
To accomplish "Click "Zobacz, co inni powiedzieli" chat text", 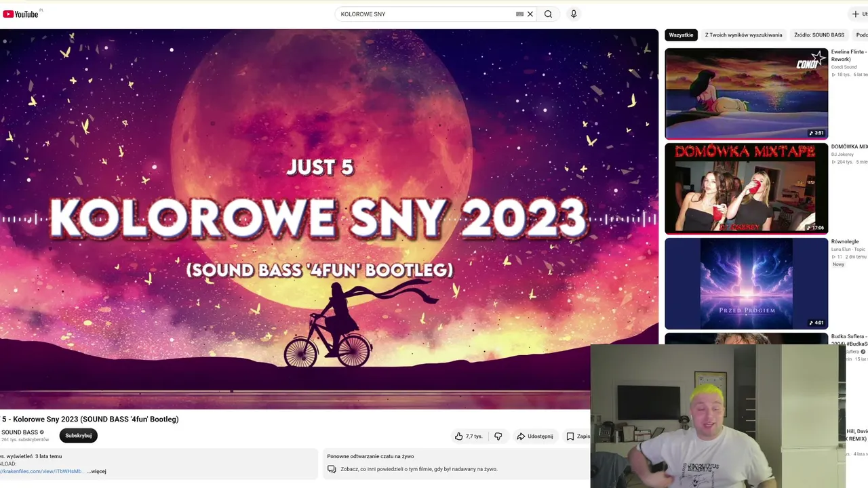I will click(419, 469).
